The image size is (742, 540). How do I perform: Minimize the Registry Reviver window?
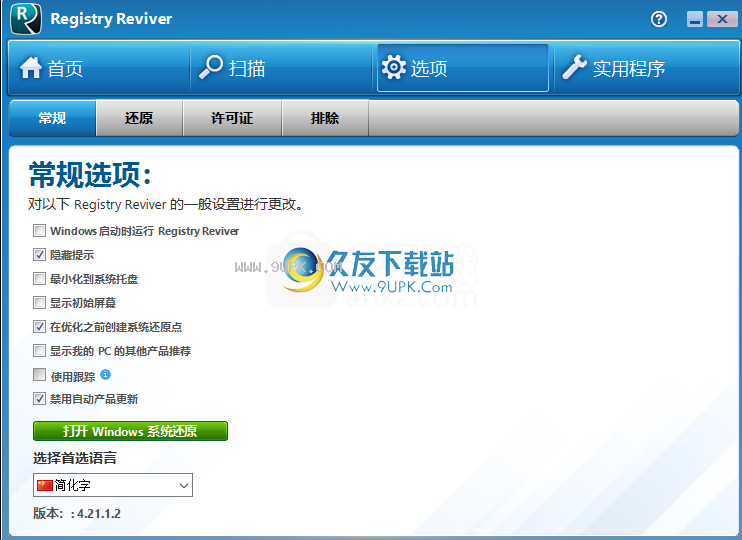pyautogui.click(x=695, y=19)
